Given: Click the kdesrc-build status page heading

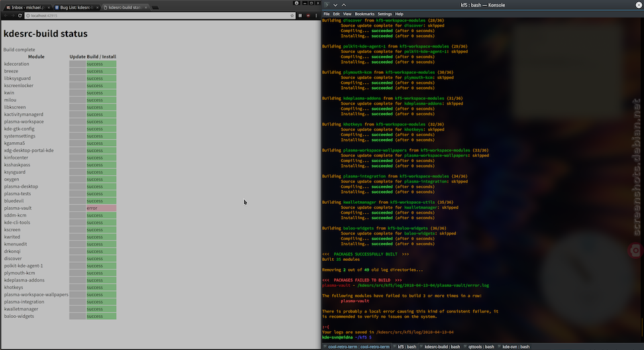Looking at the screenshot, I should [x=46, y=34].
